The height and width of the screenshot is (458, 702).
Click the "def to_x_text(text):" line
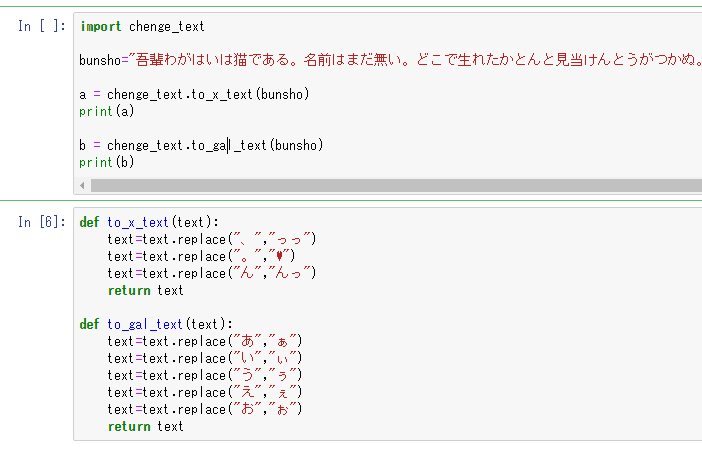click(x=149, y=222)
